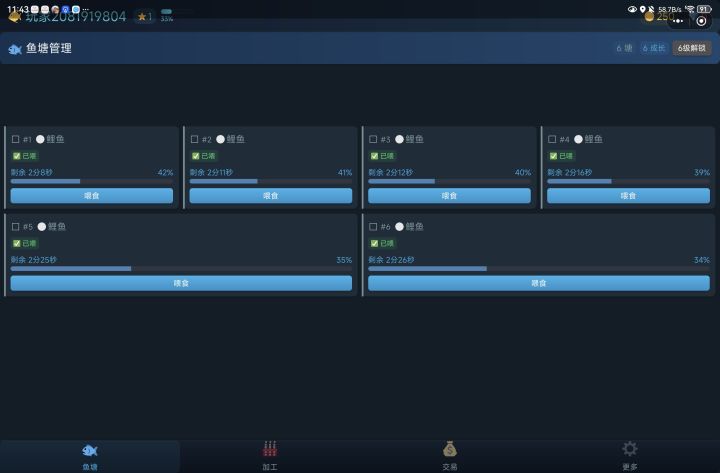Click pond #1 progress bar at 42%
Screen dimensions: 720x473
coord(92,181)
